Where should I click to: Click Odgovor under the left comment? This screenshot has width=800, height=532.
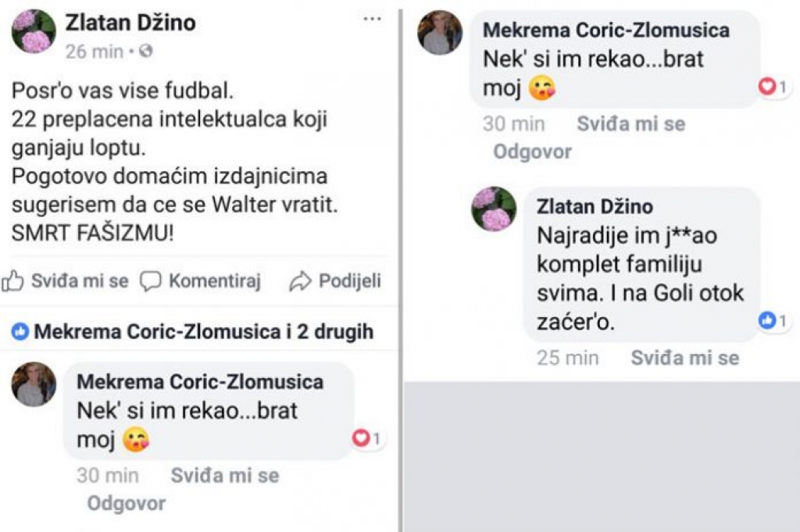pyautogui.click(x=127, y=503)
